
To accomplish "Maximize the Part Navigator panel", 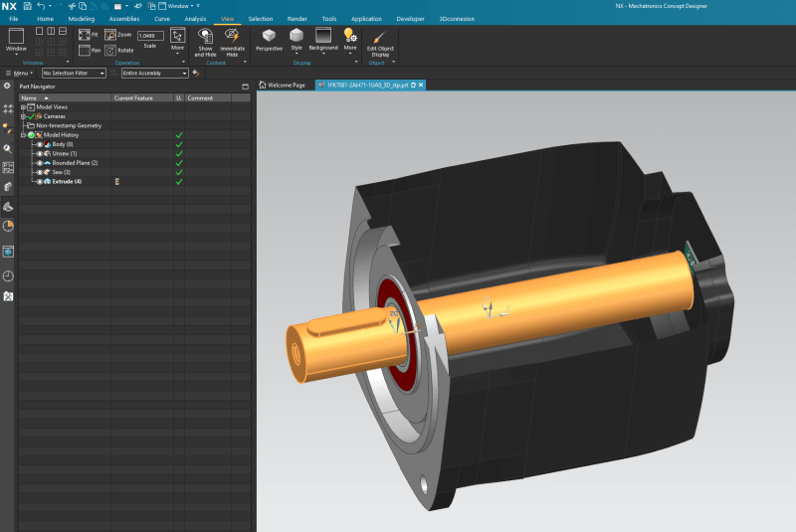I will [245, 87].
